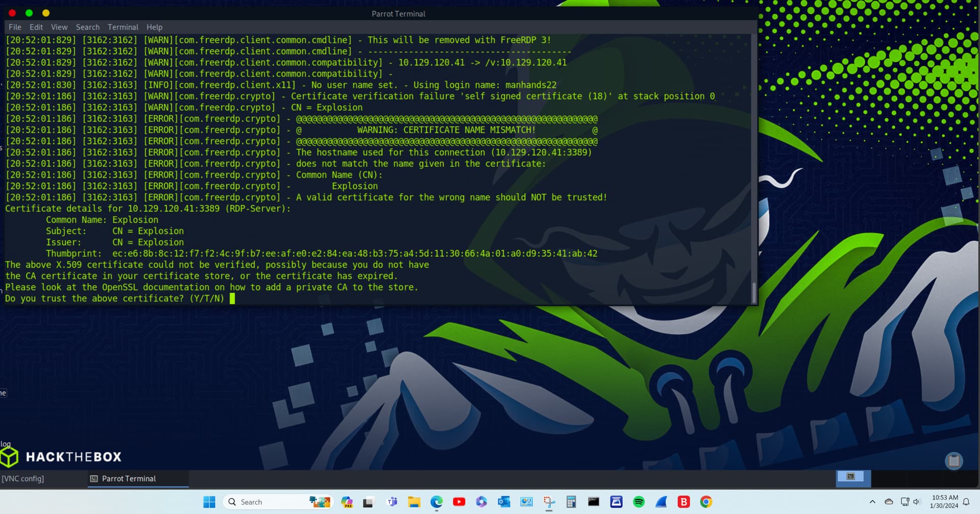Open Snipping Tool from the taskbar
Screen dimensions: 980x514
pos(549,502)
